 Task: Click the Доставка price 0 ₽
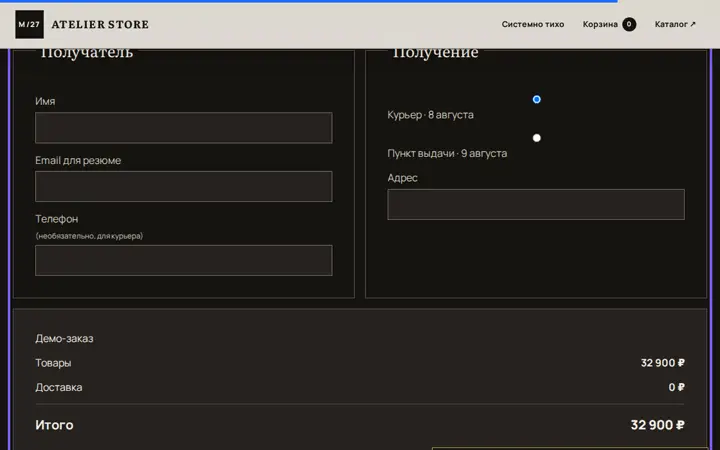[x=676, y=387]
